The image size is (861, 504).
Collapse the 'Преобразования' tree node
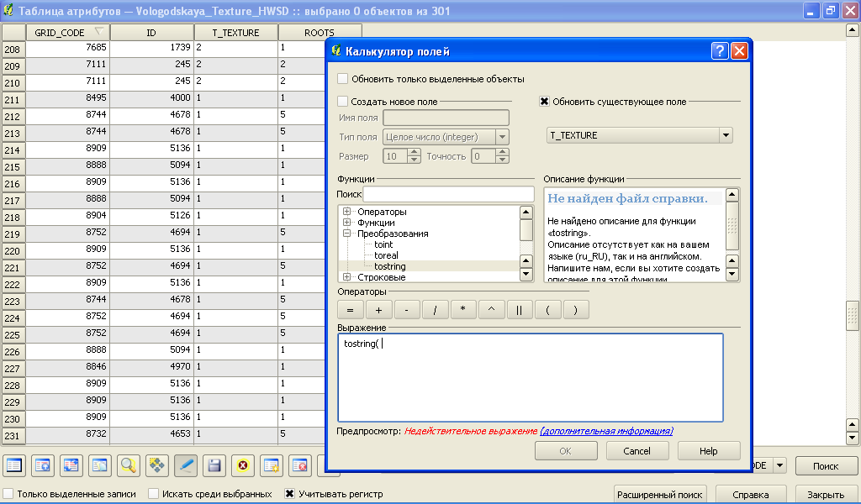pos(346,234)
